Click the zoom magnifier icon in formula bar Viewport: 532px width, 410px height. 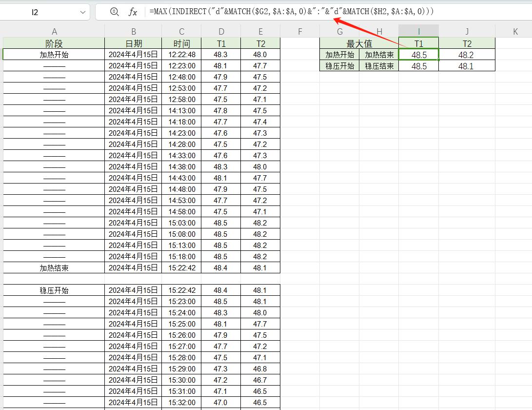pos(114,12)
